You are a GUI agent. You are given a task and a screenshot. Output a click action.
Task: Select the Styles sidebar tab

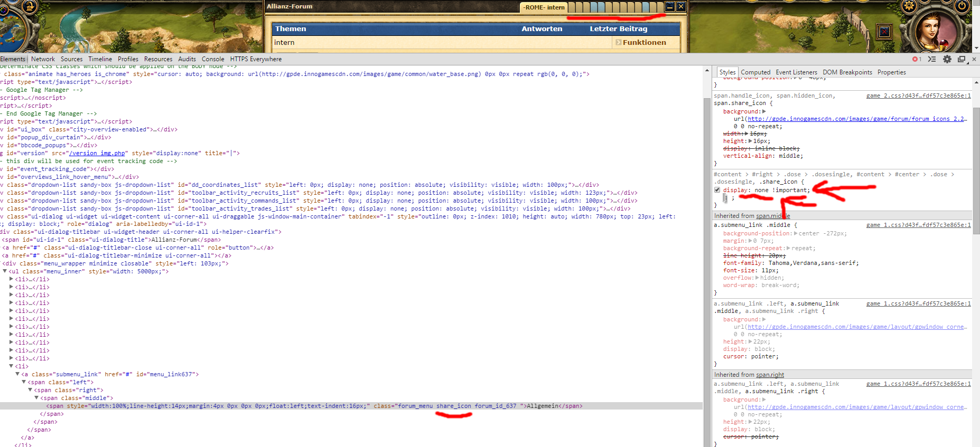[727, 72]
